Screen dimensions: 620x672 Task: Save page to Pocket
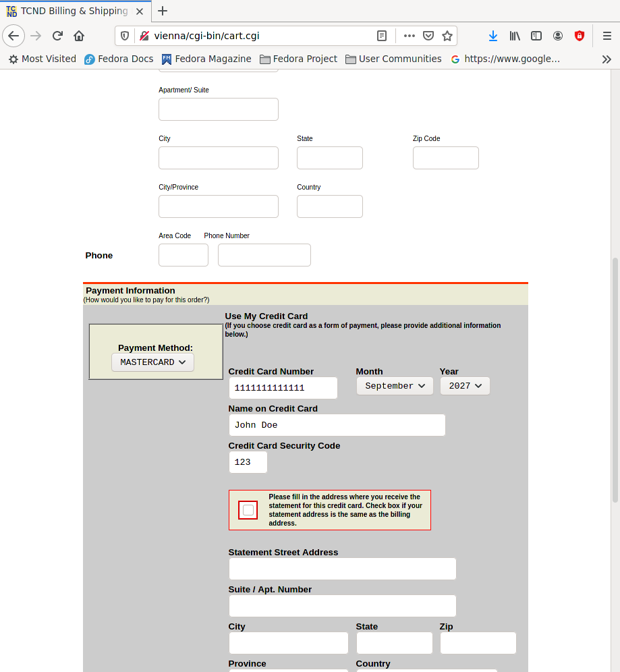point(428,36)
